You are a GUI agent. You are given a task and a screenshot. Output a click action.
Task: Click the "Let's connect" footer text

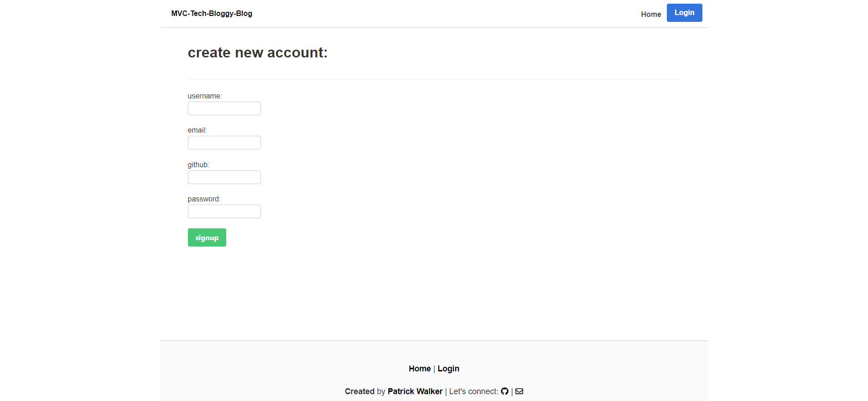click(473, 391)
